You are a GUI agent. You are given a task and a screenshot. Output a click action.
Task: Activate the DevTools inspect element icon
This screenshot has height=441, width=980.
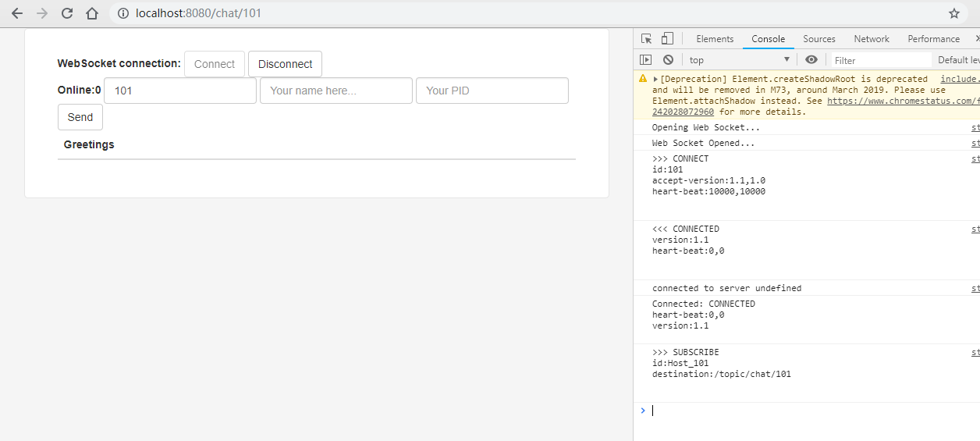(x=646, y=38)
